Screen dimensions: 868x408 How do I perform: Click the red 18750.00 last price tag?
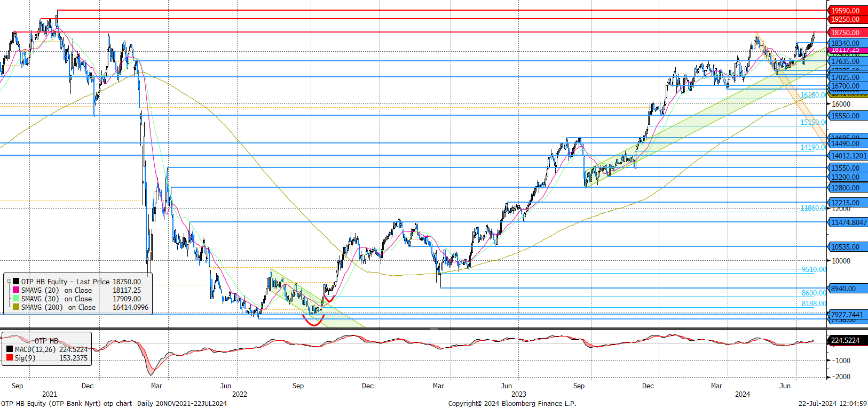tap(847, 33)
